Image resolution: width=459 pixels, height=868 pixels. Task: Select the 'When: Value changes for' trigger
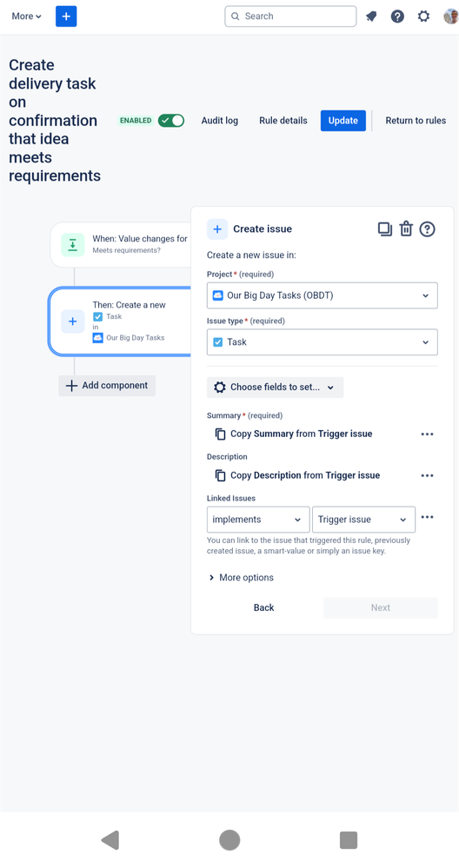121,245
